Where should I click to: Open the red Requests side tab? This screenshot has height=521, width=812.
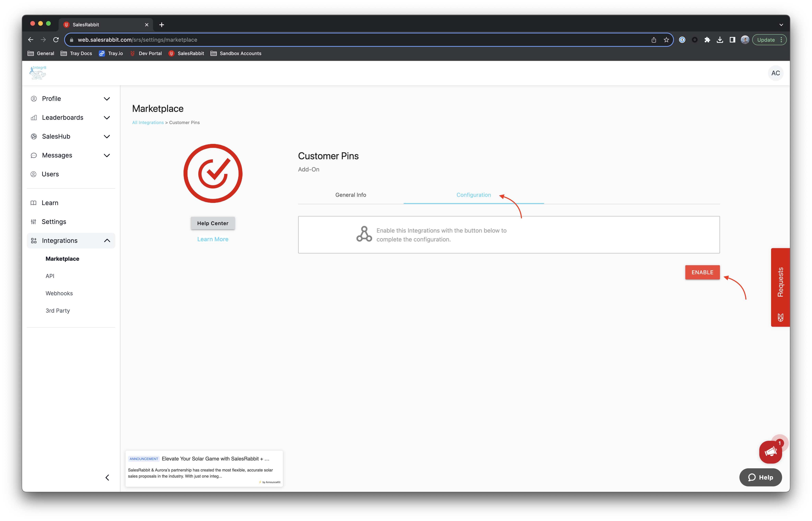[780, 288]
